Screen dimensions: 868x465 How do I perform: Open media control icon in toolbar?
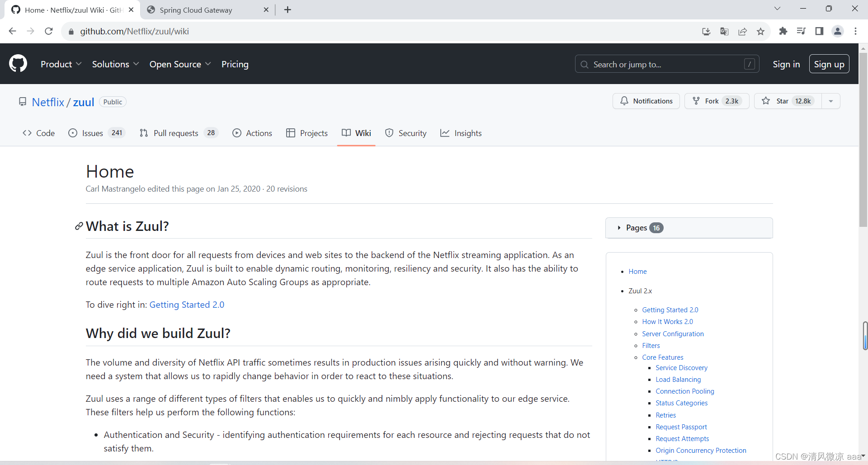pyautogui.click(x=801, y=31)
